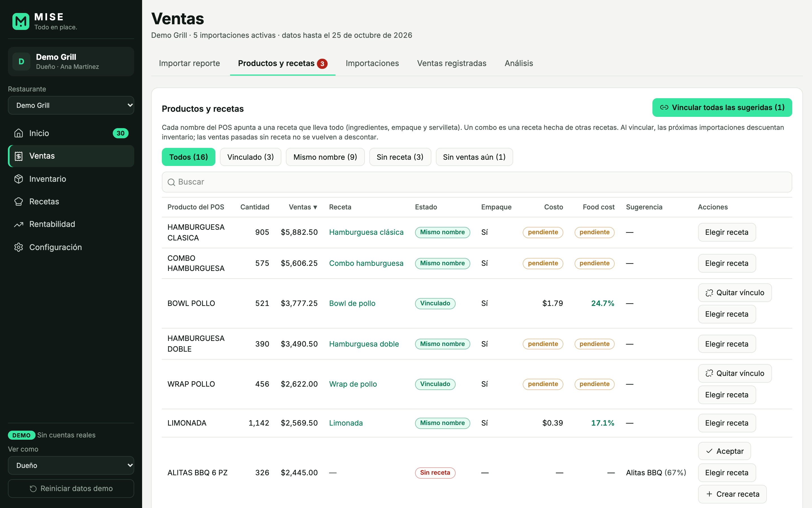Click the 30 badge next to Inicio

point(120,133)
